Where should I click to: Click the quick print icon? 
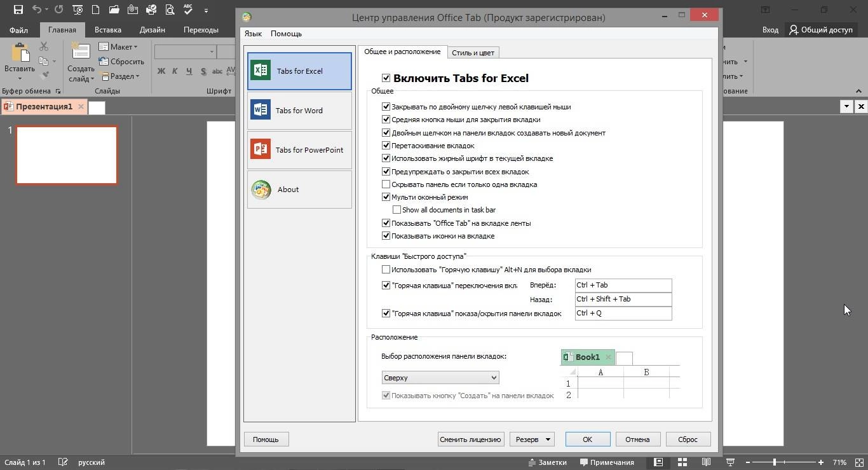click(x=151, y=10)
